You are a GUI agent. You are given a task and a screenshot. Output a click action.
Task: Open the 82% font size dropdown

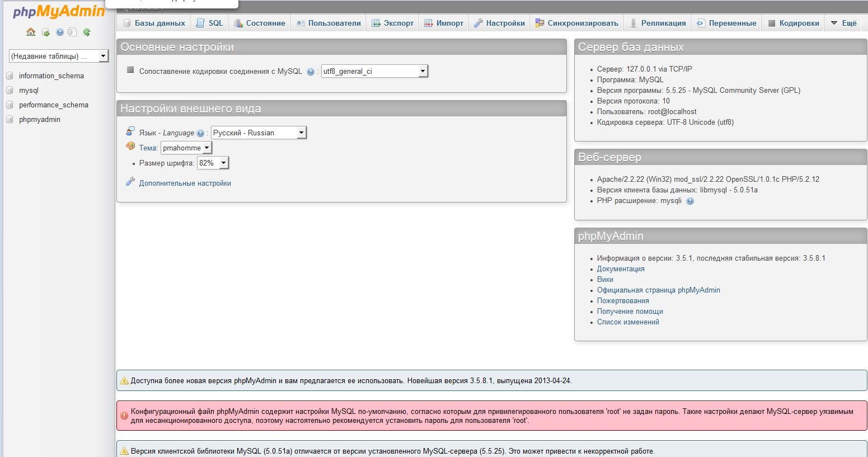point(213,163)
